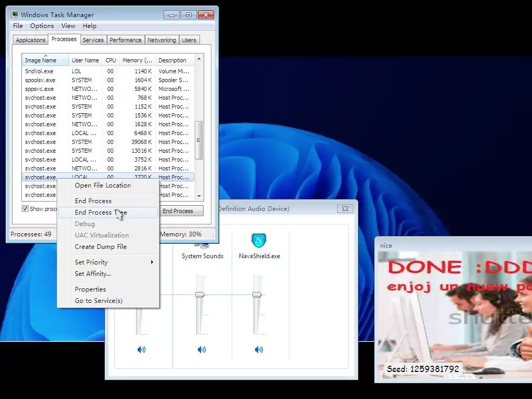Select svchost.exe row using 768 K memory
This screenshot has height=399, width=532.
click(108, 98)
